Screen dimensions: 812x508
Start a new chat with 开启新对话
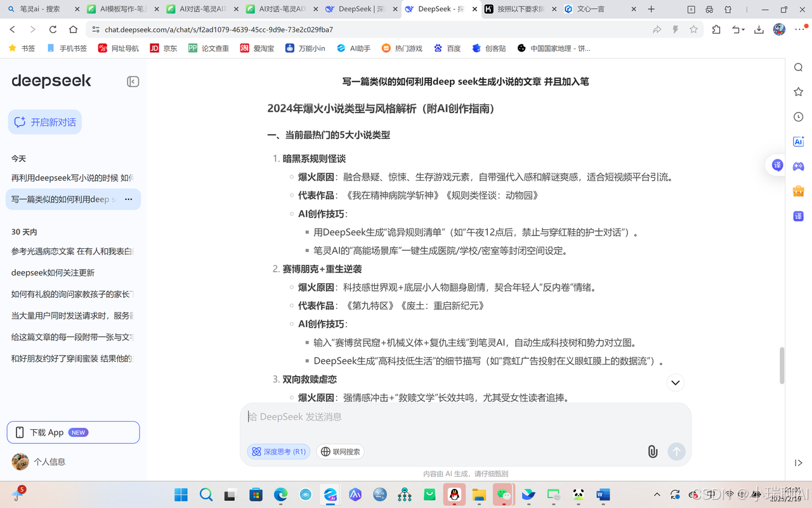point(45,122)
